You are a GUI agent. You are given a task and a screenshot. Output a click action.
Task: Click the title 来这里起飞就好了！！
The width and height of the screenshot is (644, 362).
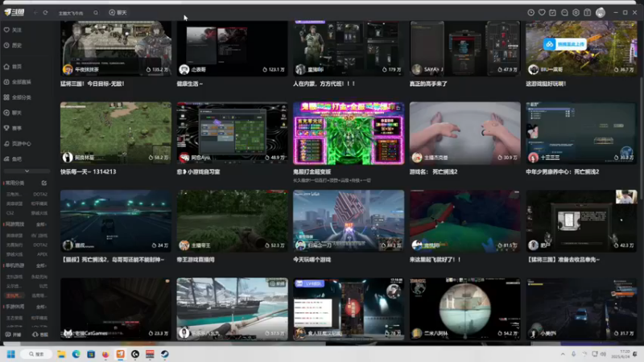pyautogui.click(x=435, y=260)
